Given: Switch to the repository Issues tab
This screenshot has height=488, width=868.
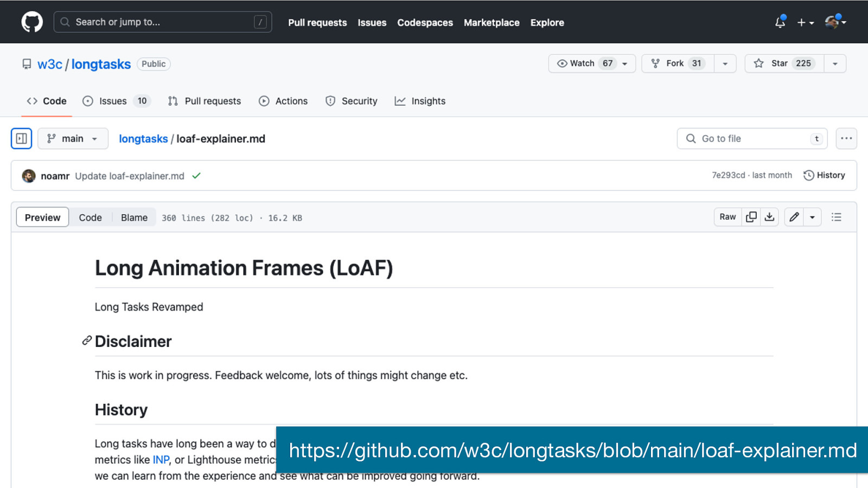Looking at the screenshot, I should point(117,101).
